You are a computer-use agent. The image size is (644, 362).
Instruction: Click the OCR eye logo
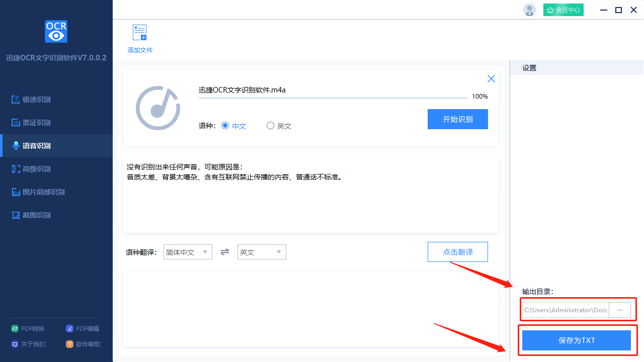(56, 32)
